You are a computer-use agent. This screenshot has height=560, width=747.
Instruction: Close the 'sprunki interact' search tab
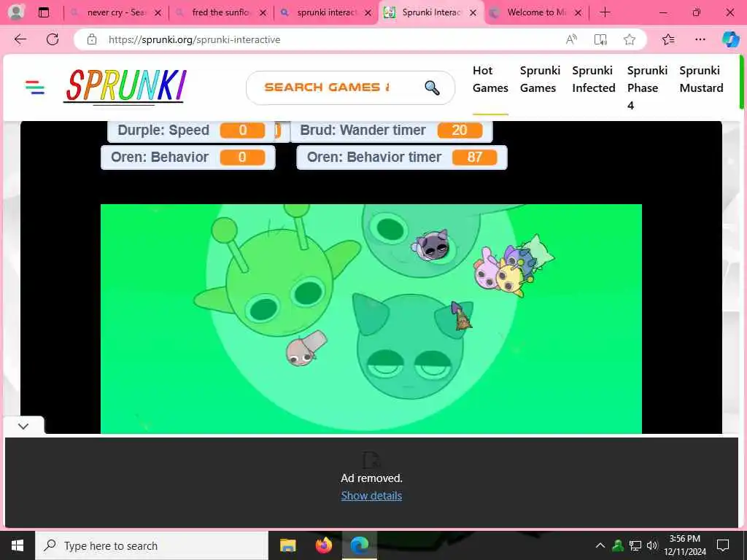click(368, 13)
